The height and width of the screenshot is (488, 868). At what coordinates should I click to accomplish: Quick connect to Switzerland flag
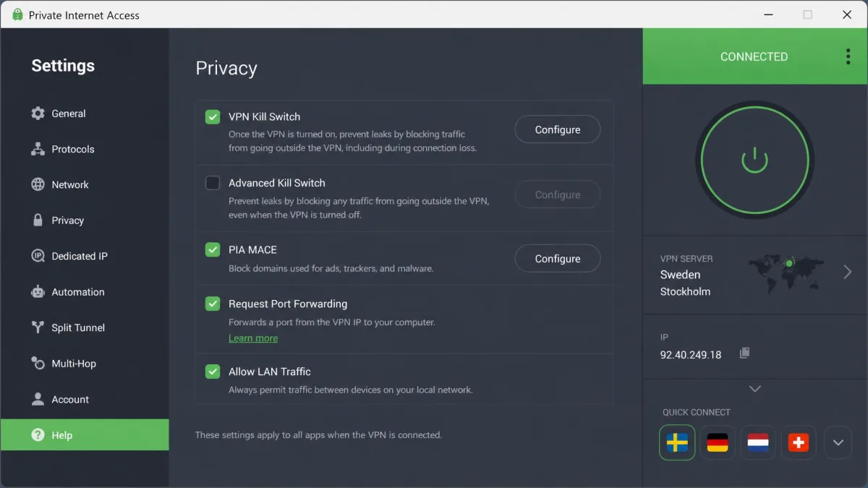coord(799,442)
